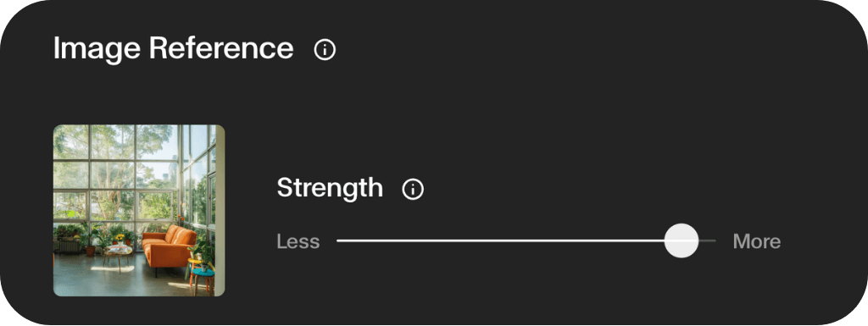The height and width of the screenshot is (326, 868).
Task: Click the potted plants at the thumbnail's left
Action: point(77,239)
